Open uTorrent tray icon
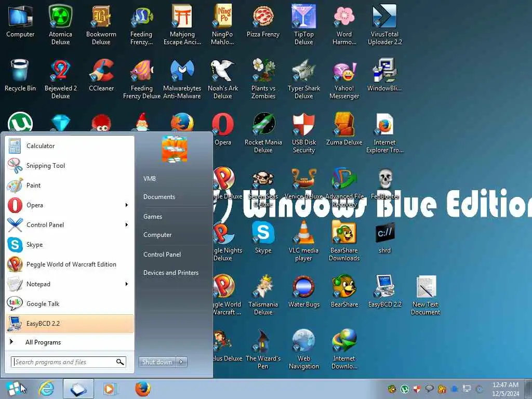 (x=404, y=389)
